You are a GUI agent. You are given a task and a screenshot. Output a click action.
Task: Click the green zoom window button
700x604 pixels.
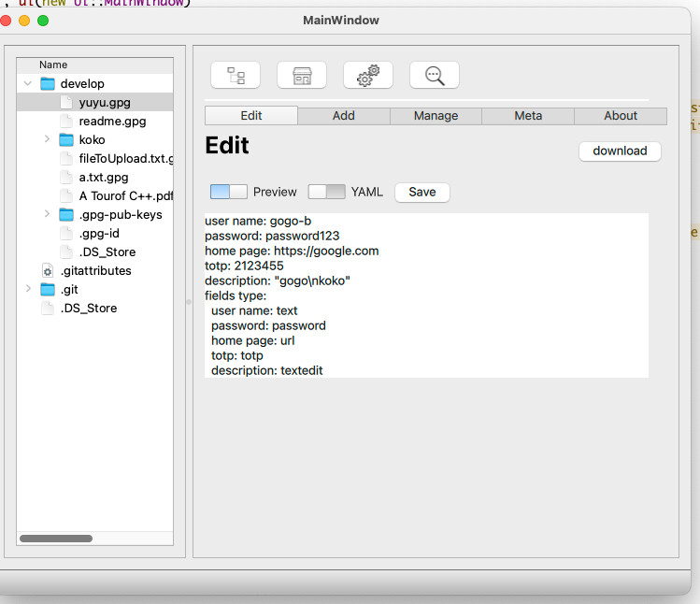point(43,21)
